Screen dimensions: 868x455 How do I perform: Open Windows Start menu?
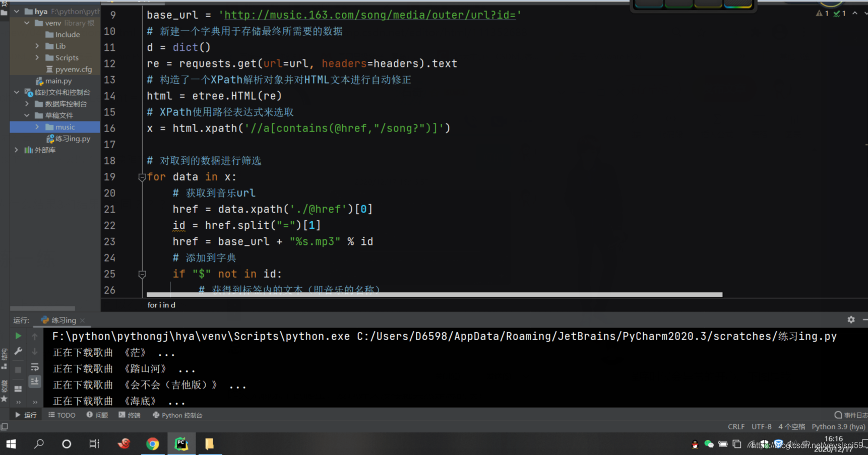tap(11, 444)
